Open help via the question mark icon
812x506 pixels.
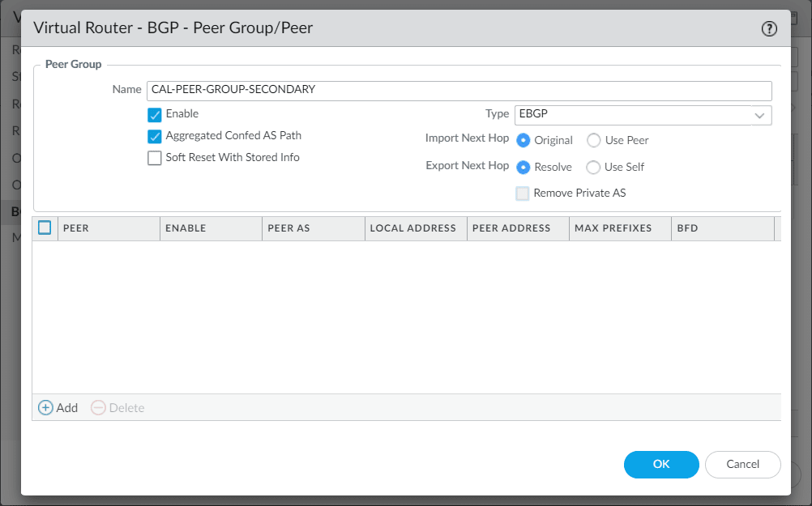coord(768,28)
